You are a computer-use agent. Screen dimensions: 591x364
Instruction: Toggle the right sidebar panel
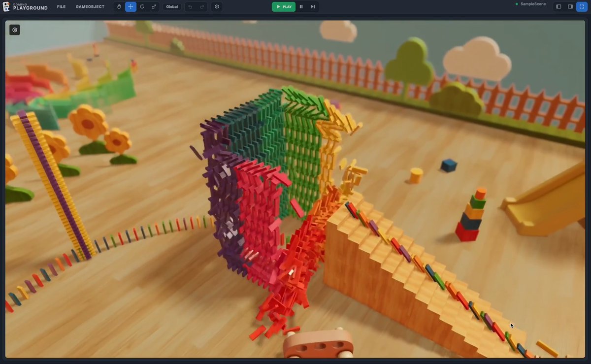(570, 7)
